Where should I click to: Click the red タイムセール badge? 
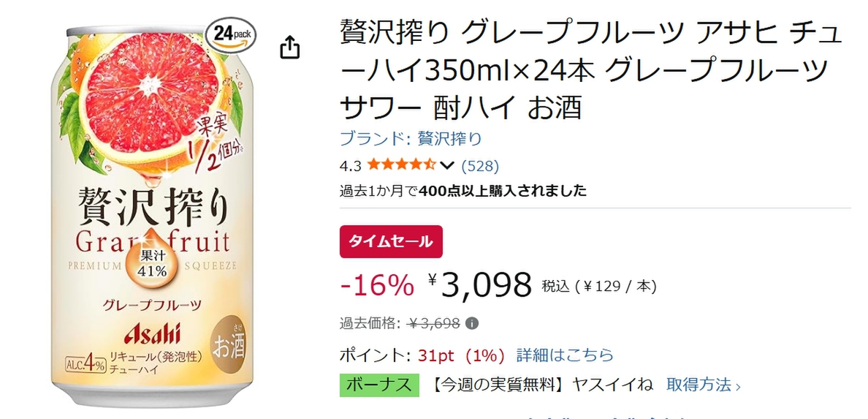tap(391, 241)
